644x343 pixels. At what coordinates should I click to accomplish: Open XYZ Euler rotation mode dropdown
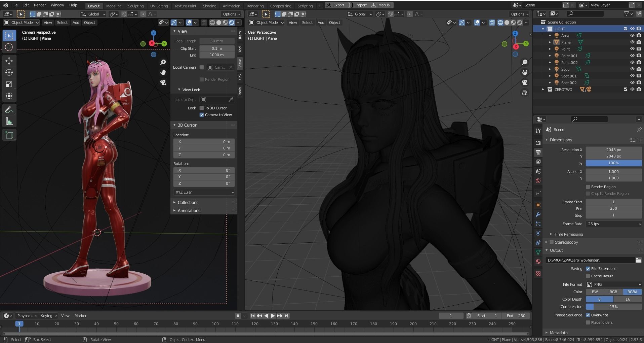coord(204,192)
